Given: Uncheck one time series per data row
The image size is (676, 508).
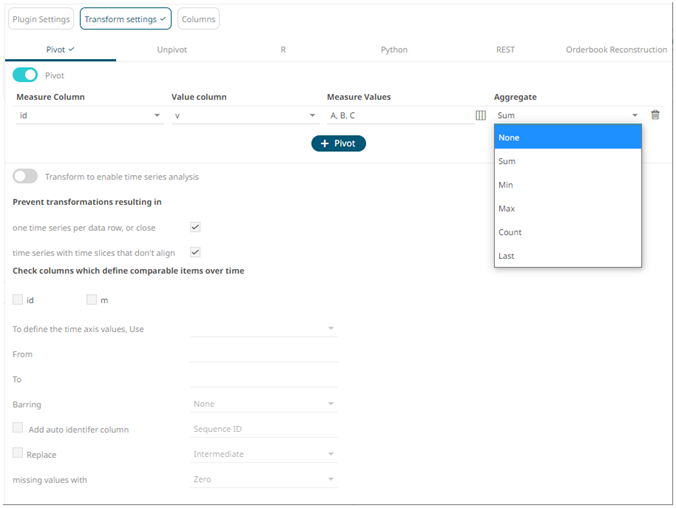Looking at the screenshot, I should point(196,227).
